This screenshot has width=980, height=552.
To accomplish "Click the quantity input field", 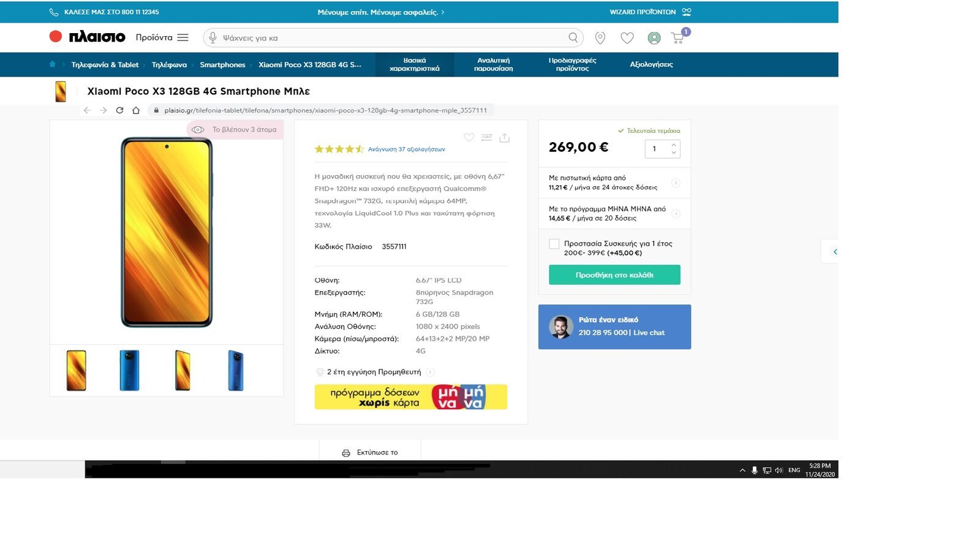I will (662, 149).
